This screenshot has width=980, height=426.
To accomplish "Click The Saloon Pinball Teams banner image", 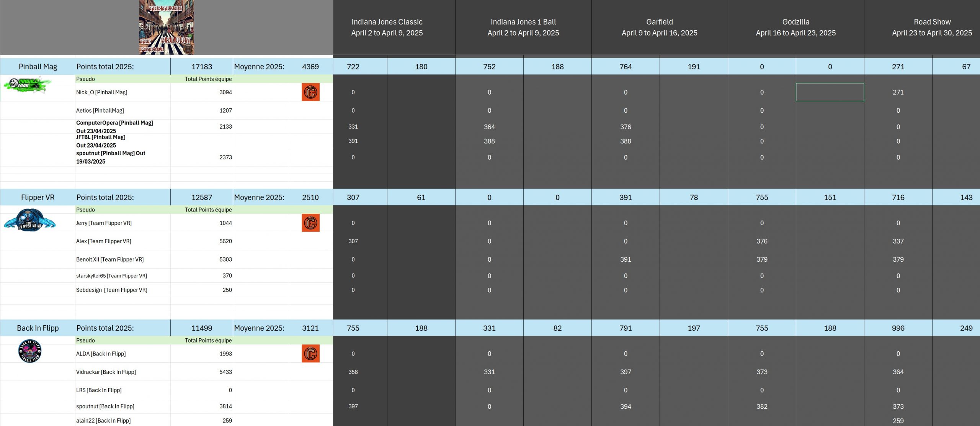I will pos(167,27).
